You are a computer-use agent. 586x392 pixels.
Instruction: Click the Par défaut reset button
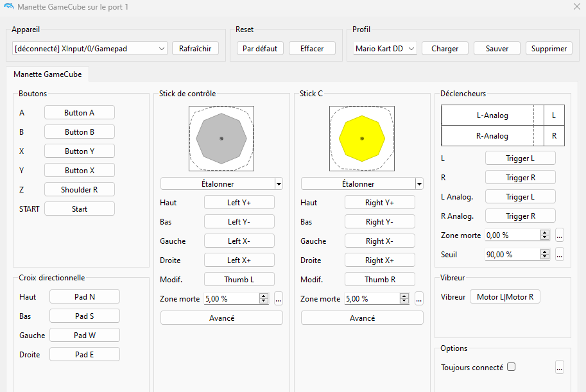click(260, 48)
